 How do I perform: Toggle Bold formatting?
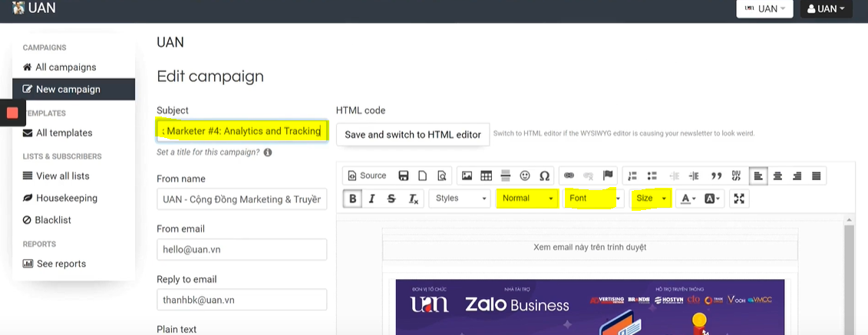tap(352, 199)
